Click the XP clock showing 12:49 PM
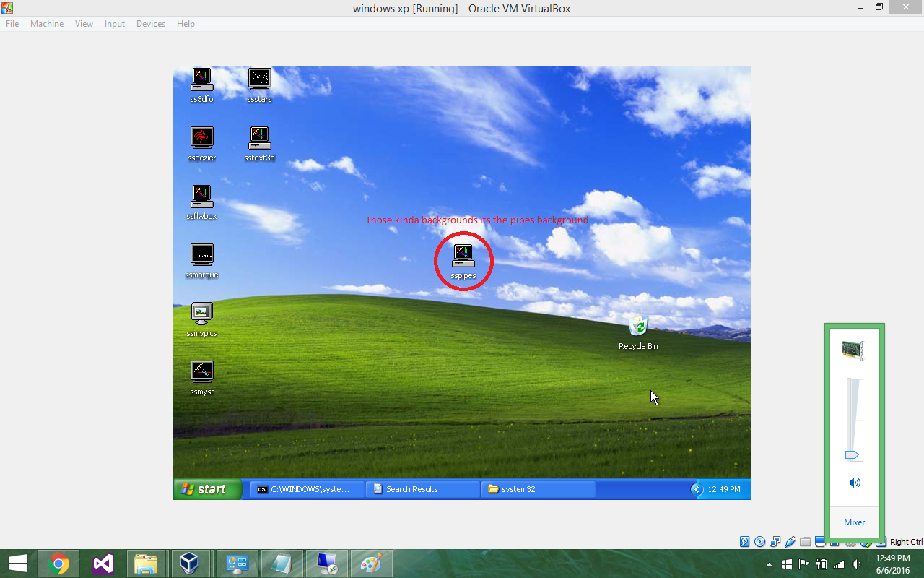 point(724,489)
